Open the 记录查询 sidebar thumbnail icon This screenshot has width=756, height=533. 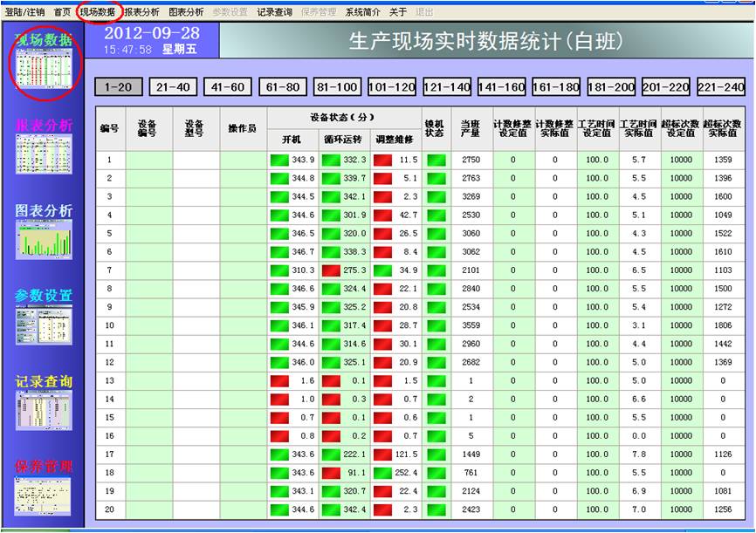click(x=44, y=410)
